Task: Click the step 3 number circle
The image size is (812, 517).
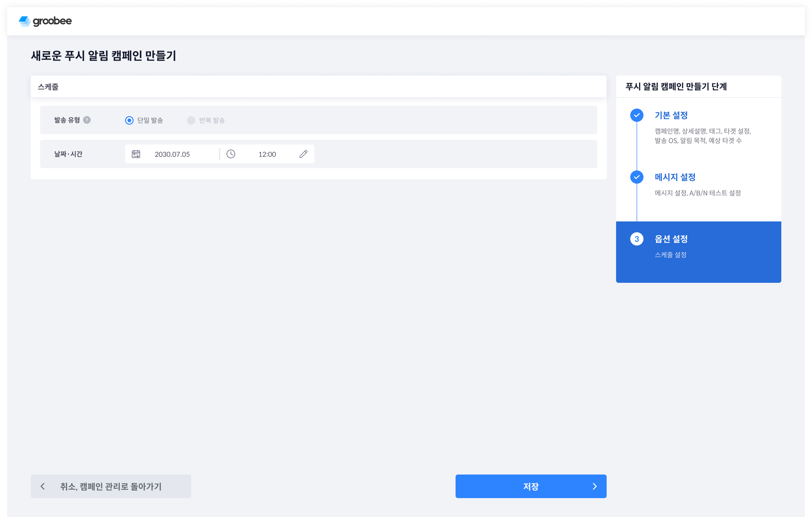Action: 636,239
